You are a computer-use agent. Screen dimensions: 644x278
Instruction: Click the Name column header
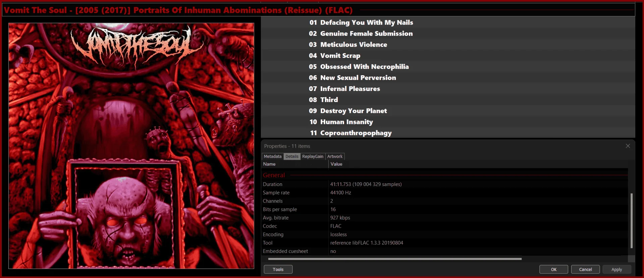pos(295,164)
